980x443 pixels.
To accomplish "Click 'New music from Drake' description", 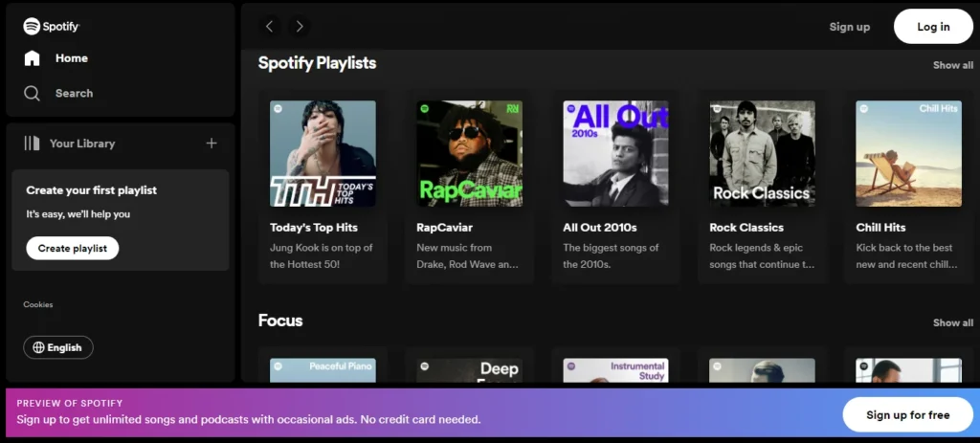I will [x=467, y=256].
